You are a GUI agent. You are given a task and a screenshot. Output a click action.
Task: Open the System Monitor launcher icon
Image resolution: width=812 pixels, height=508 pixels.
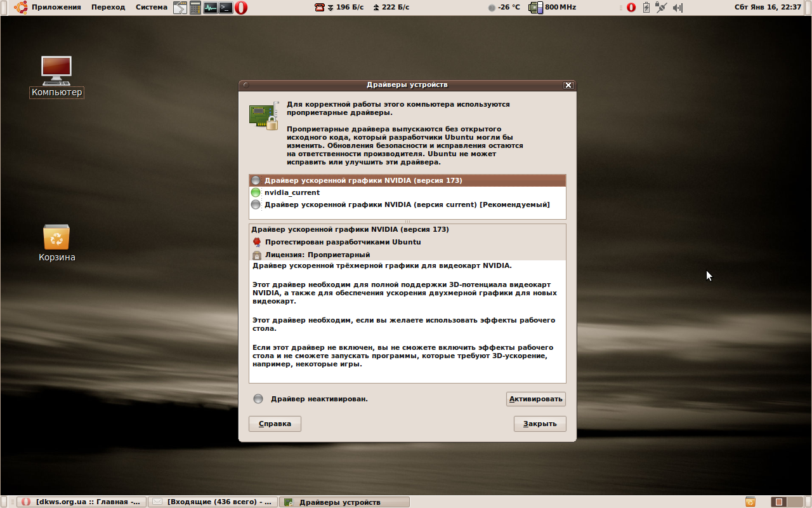(x=211, y=8)
